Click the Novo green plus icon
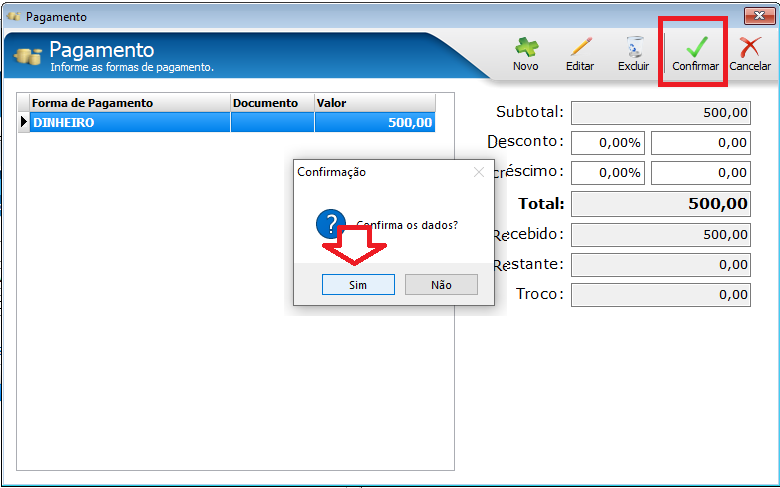Screen dimensions: 780x488 click(526, 47)
